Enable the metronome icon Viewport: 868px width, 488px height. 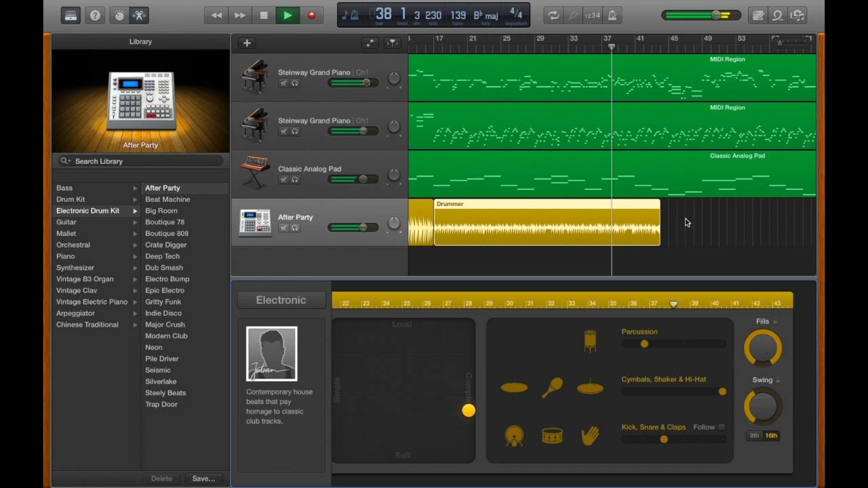pyautogui.click(x=612, y=15)
